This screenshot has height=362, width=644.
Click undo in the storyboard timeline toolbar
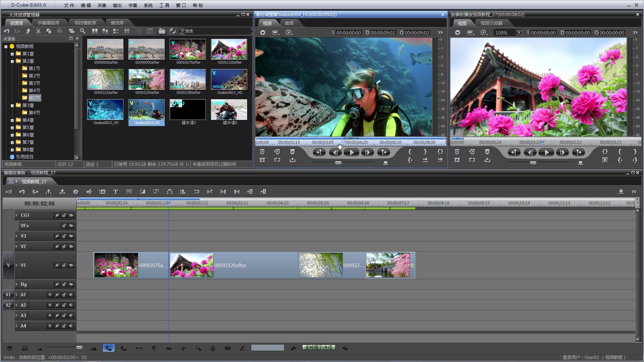[22, 192]
